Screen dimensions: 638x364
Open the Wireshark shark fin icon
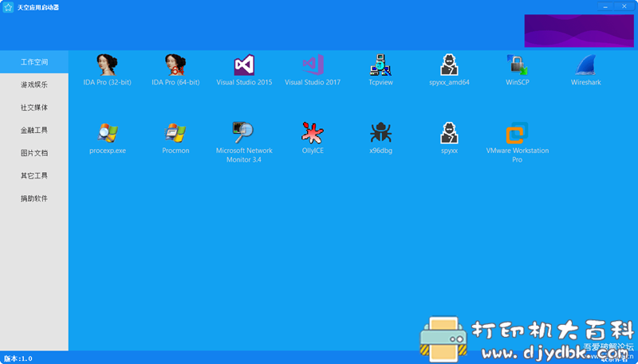[585, 65]
